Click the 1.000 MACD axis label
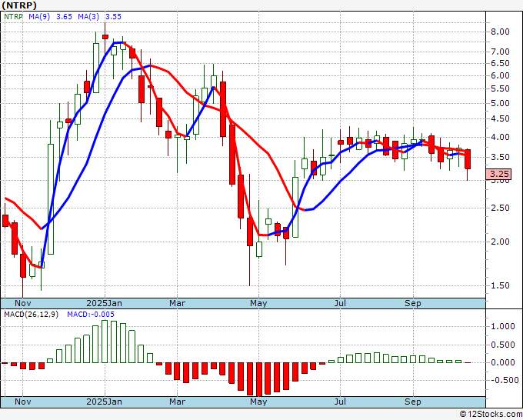 tap(501, 326)
